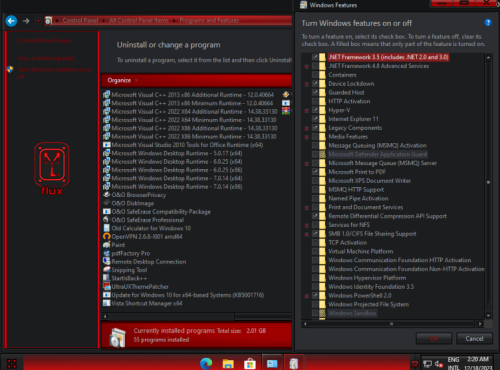
Task: Select Vista Shortcut Manager x64 icon
Action: (x=107, y=303)
